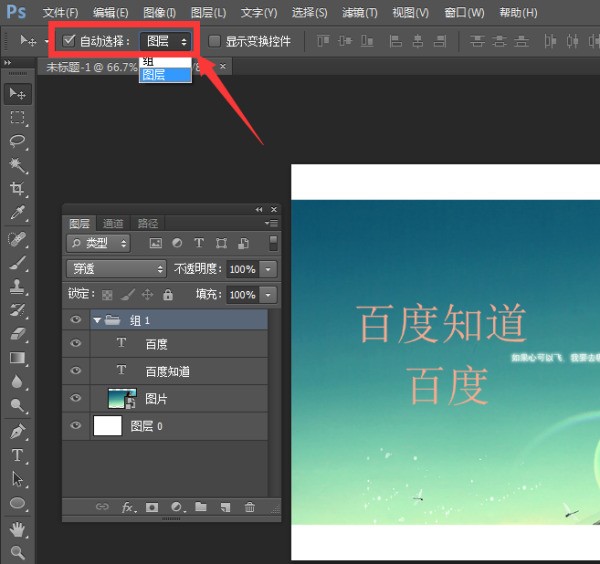Collapse the 组 1 layer group
The height and width of the screenshot is (564, 600).
[97, 320]
